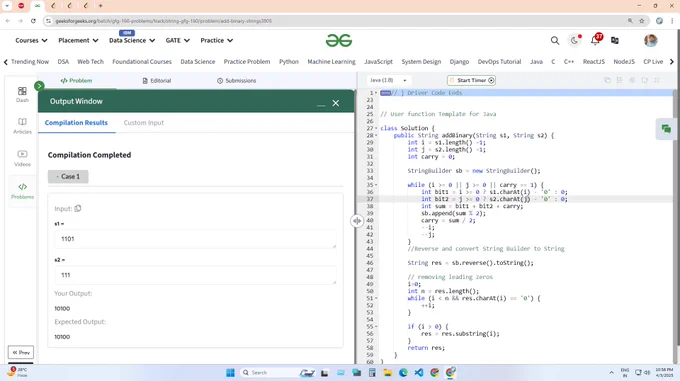Image resolution: width=680 pixels, height=381 pixels.
Task: Open the System Design link
Action: tap(421, 62)
